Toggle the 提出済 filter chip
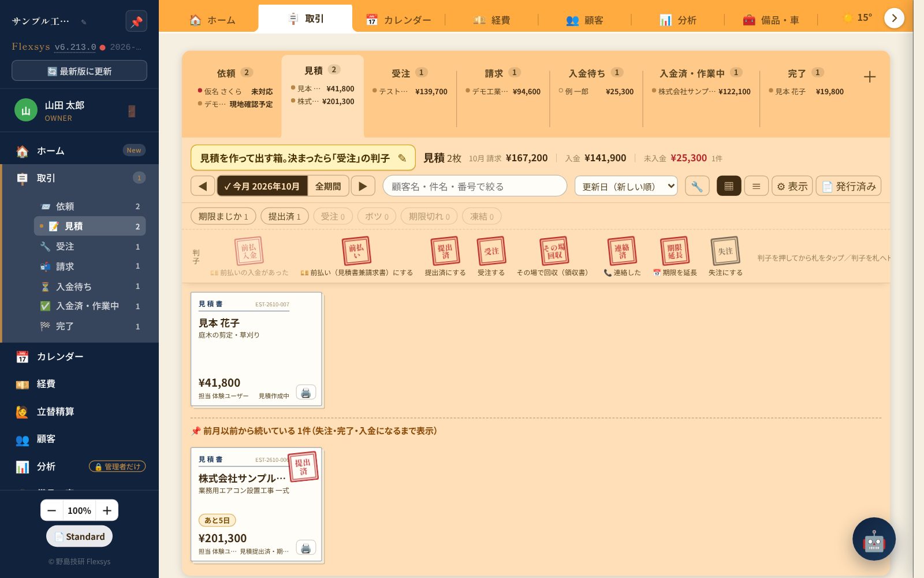 coord(284,216)
